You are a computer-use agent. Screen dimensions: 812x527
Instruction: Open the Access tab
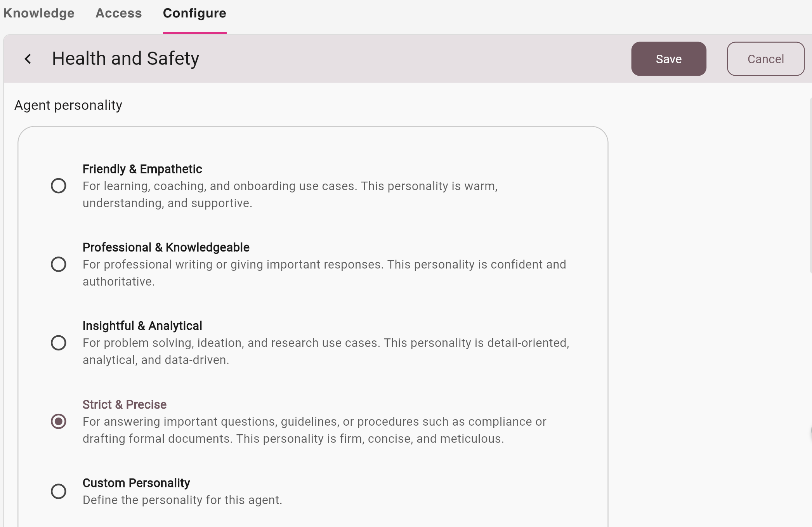click(119, 13)
